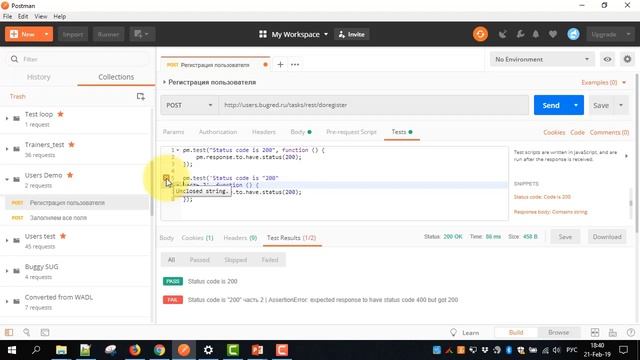The height and width of the screenshot is (360, 640).
Task: Open the request Body tab
Action: click(300, 132)
